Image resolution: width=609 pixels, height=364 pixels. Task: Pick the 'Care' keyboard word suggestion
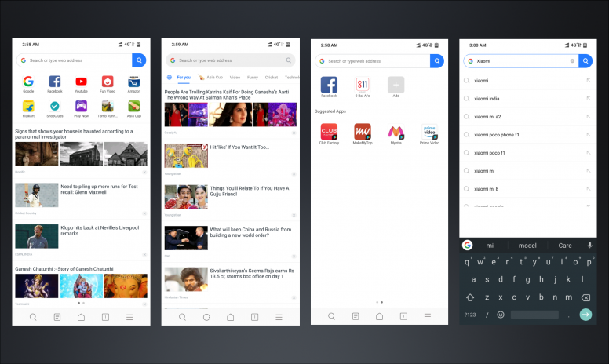click(565, 246)
